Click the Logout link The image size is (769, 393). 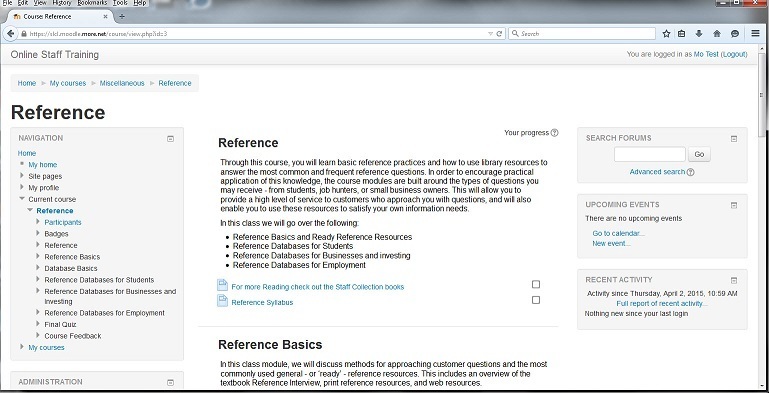(734, 54)
